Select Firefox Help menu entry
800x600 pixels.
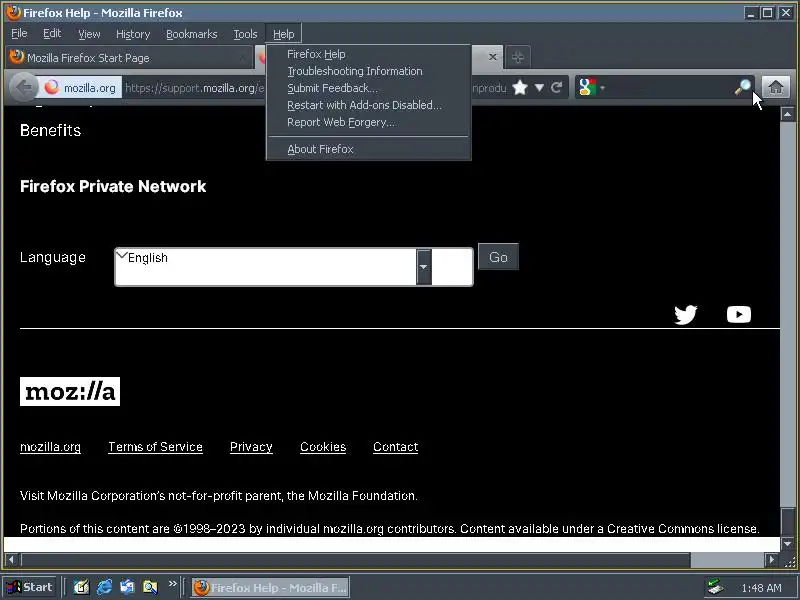coord(368,54)
